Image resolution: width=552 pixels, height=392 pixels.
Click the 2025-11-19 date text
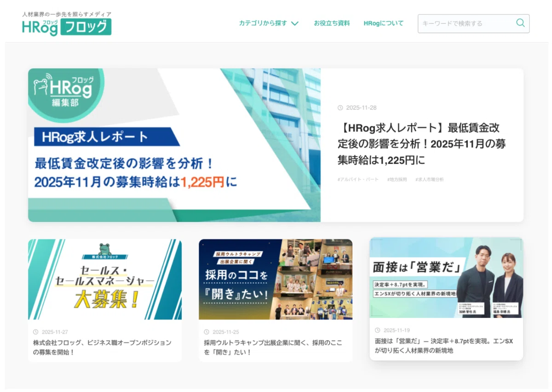click(397, 330)
